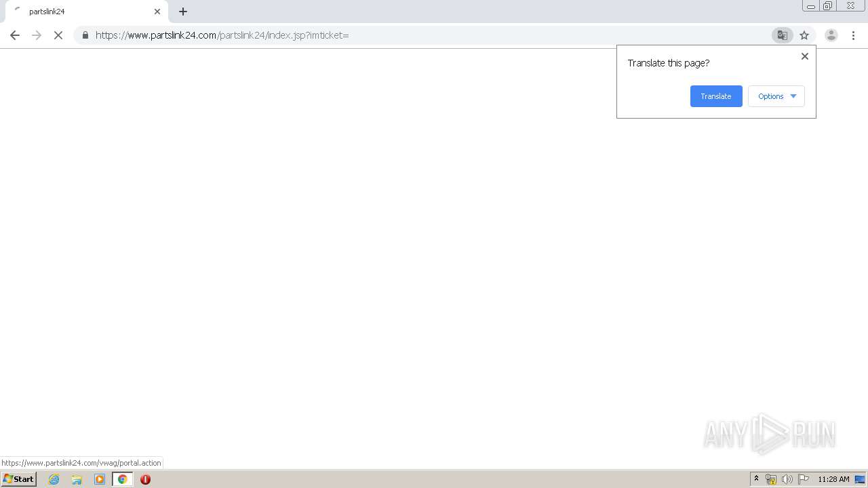The image size is (868, 488).
Task: Restore down the Chrome window
Action: (x=828, y=6)
